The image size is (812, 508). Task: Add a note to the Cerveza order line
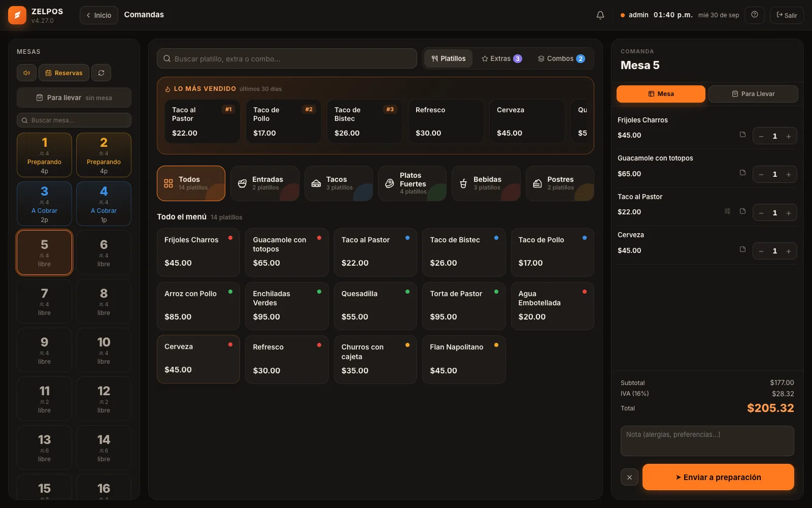coord(742,249)
